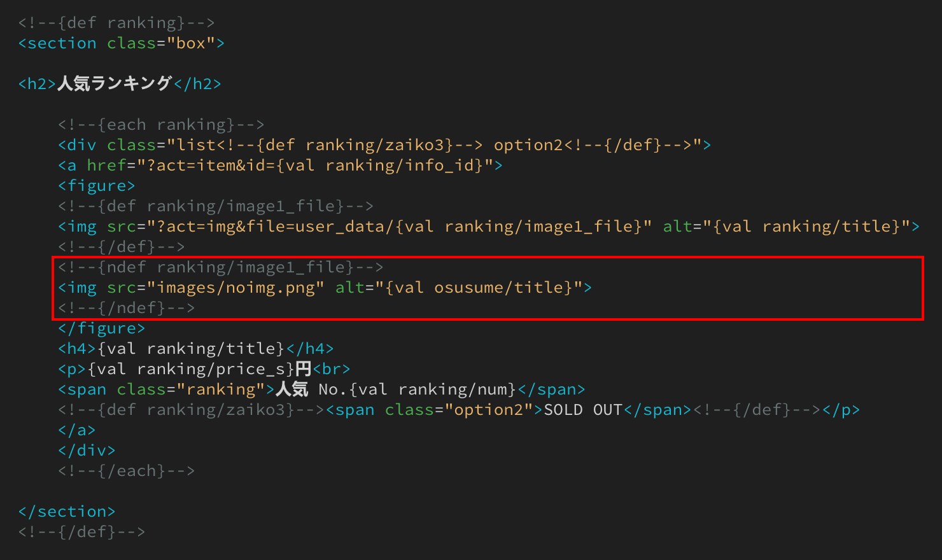Click the closing </a> tag line
This screenshot has height=560, width=942.
77,430
